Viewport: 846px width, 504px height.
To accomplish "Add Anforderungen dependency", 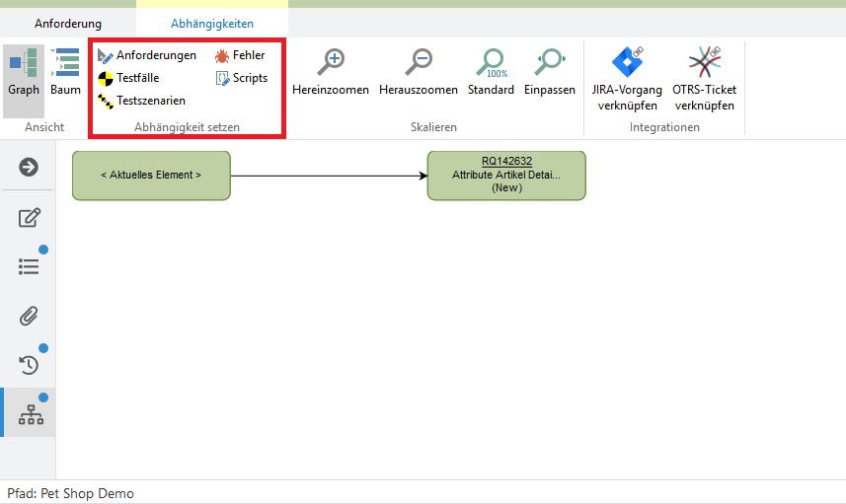I will [147, 55].
